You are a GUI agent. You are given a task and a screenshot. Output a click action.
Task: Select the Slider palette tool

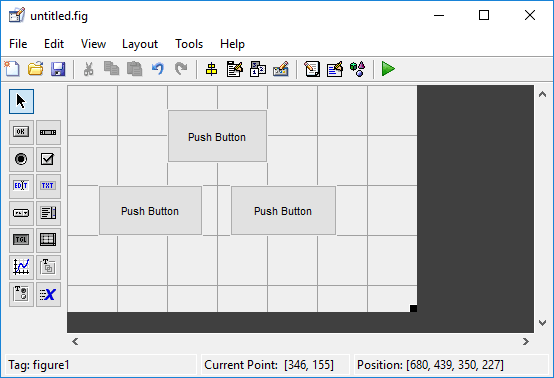coord(48,132)
